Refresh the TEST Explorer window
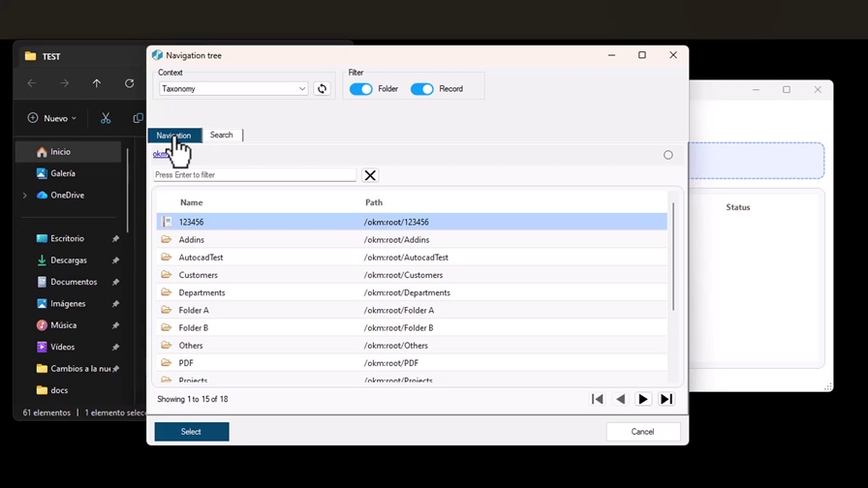The image size is (868, 488). (x=130, y=83)
